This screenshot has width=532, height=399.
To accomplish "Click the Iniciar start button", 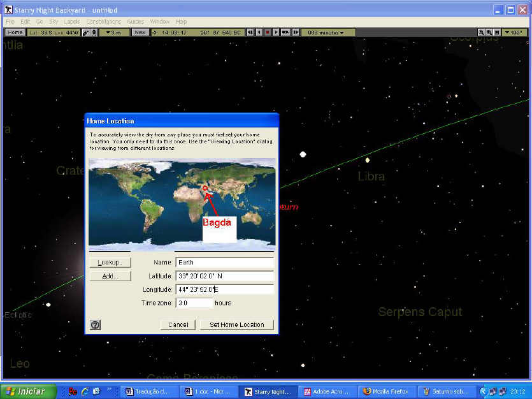I will 28,391.
